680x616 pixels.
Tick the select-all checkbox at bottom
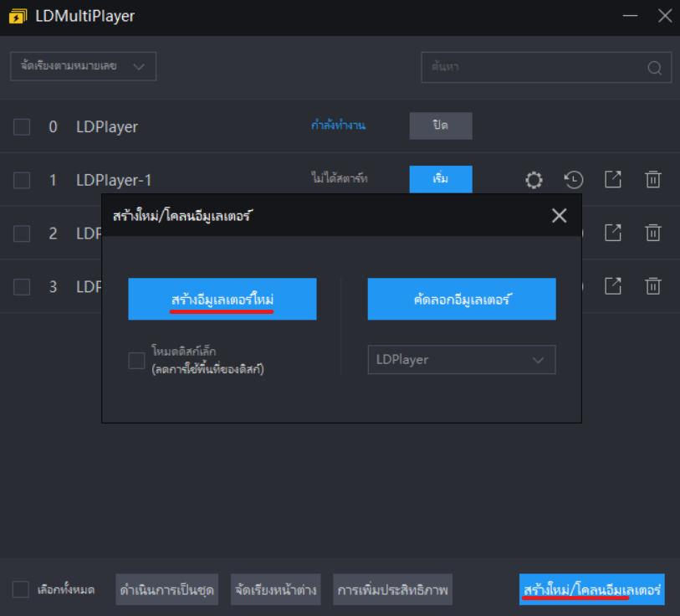(x=20, y=589)
